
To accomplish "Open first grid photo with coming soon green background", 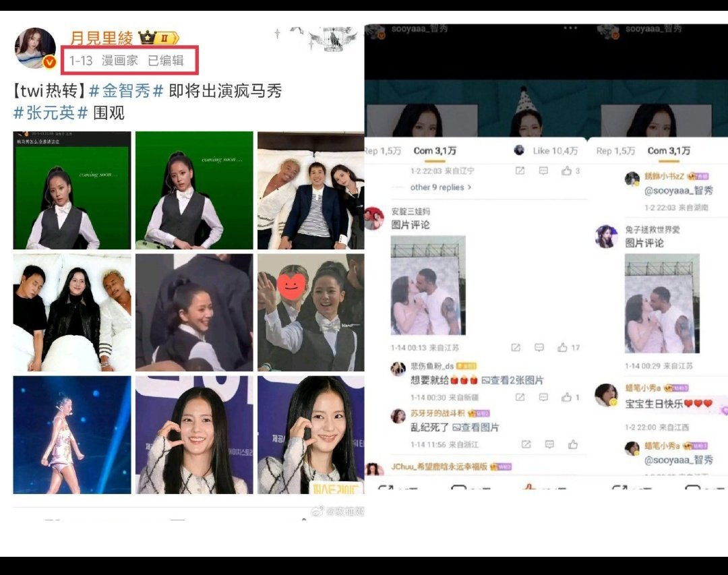I will click(72, 190).
